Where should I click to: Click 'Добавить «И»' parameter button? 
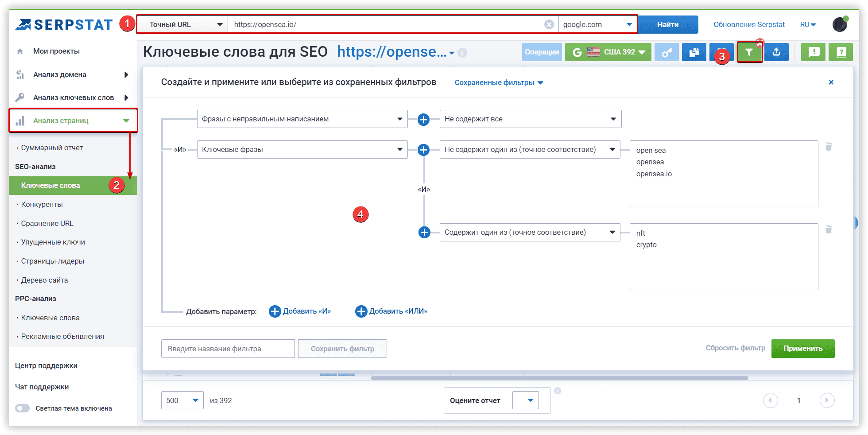pyautogui.click(x=300, y=311)
